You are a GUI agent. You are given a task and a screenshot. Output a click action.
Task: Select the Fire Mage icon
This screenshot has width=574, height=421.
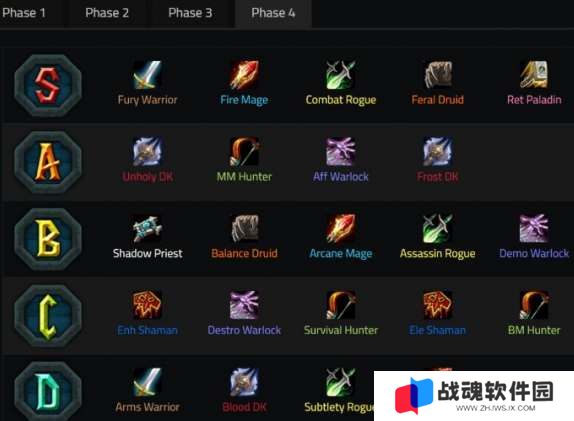click(x=244, y=75)
